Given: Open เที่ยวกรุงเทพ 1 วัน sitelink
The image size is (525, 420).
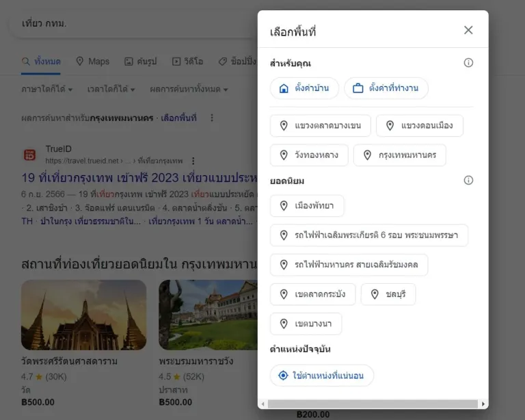Looking at the screenshot, I should point(200,222).
